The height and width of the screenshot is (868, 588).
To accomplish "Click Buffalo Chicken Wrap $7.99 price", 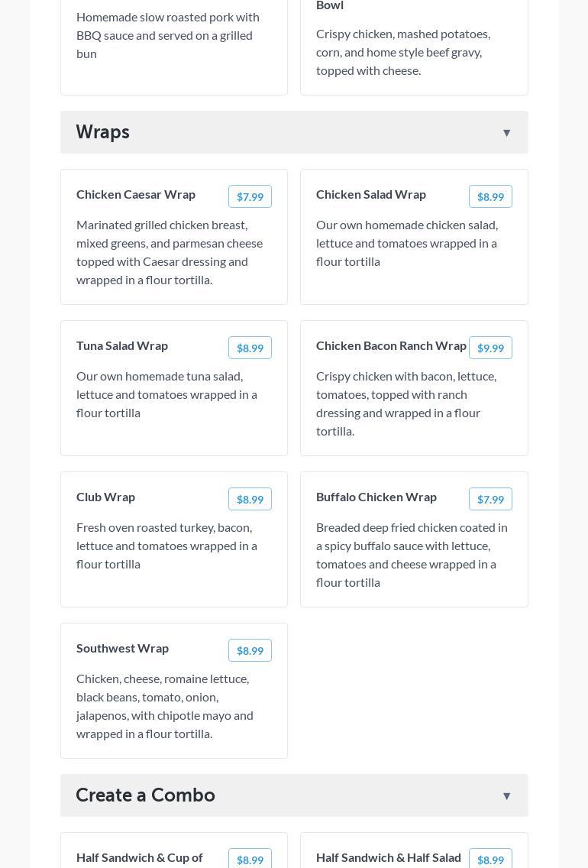I will coord(490,499).
